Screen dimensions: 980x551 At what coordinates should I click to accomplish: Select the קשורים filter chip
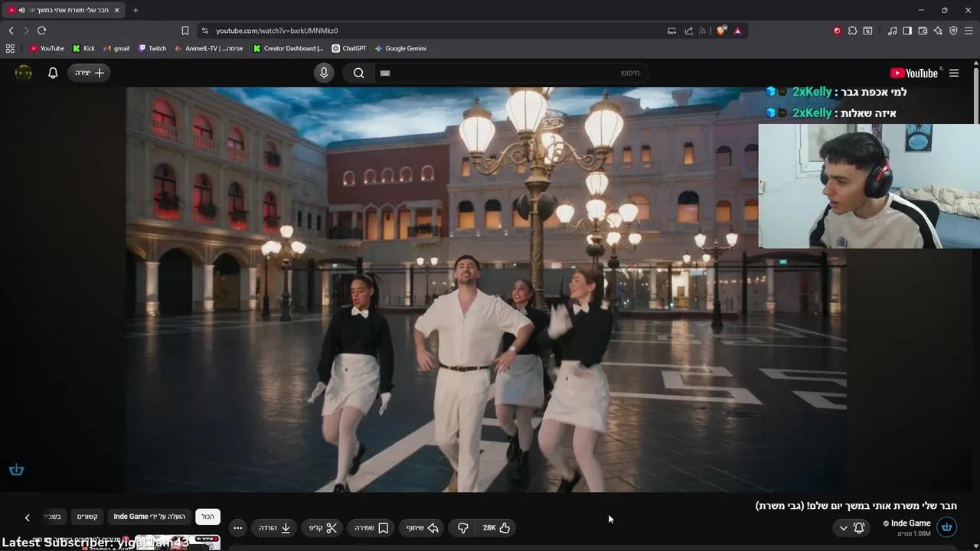[87, 517]
